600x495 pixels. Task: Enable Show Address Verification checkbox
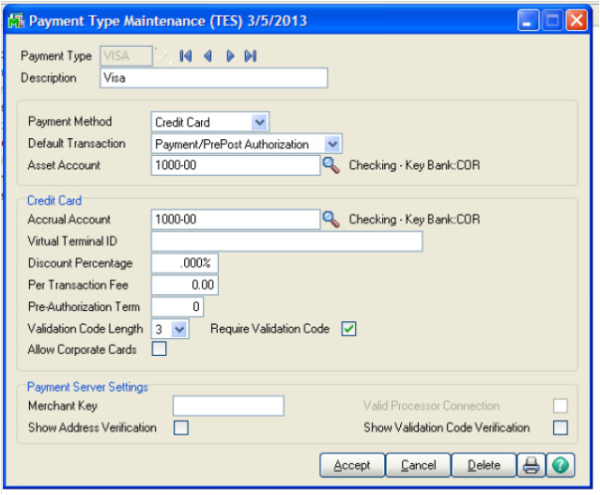(x=181, y=428)
